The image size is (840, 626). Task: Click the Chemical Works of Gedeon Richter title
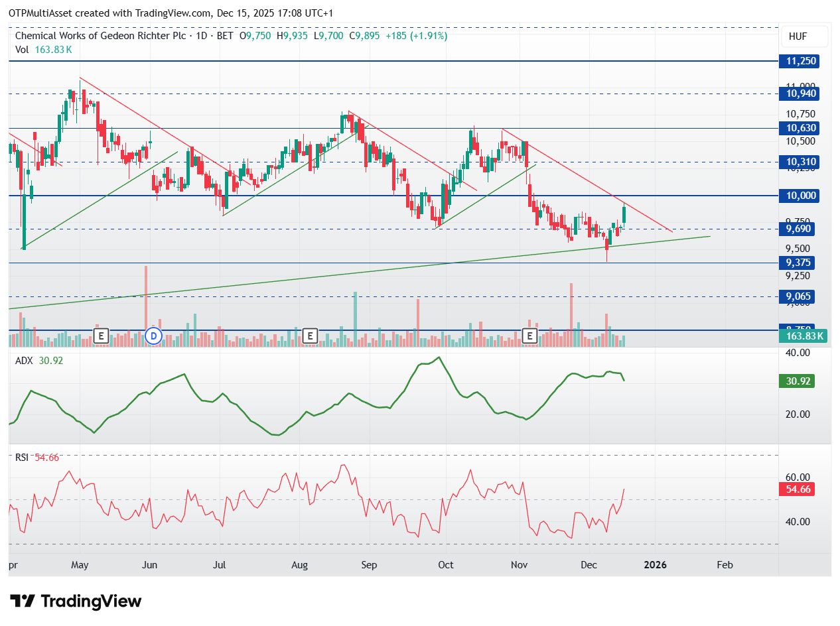(x=100, y=36)
